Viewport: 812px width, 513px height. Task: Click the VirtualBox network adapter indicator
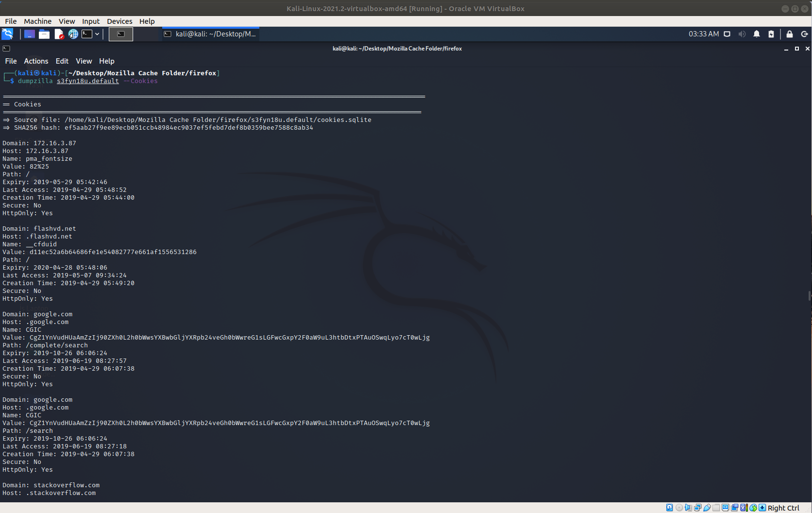(697, 508)
